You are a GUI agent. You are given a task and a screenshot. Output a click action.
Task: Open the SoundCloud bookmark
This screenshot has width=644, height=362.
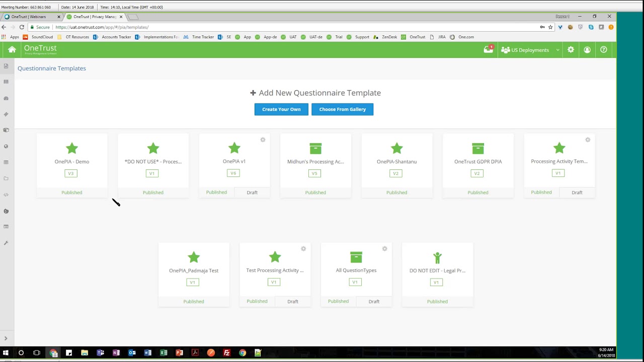pos(38,37)
